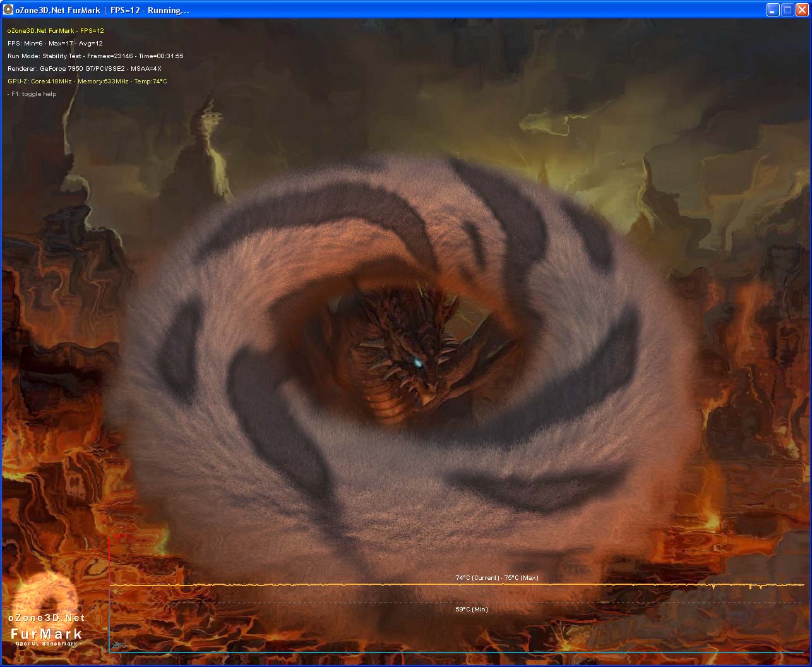Click the 'Renderer: GeForce 7950 GT/PCI/SSE2' line
The height and width of the screenshot is (667, 812).
coord(85,68)
